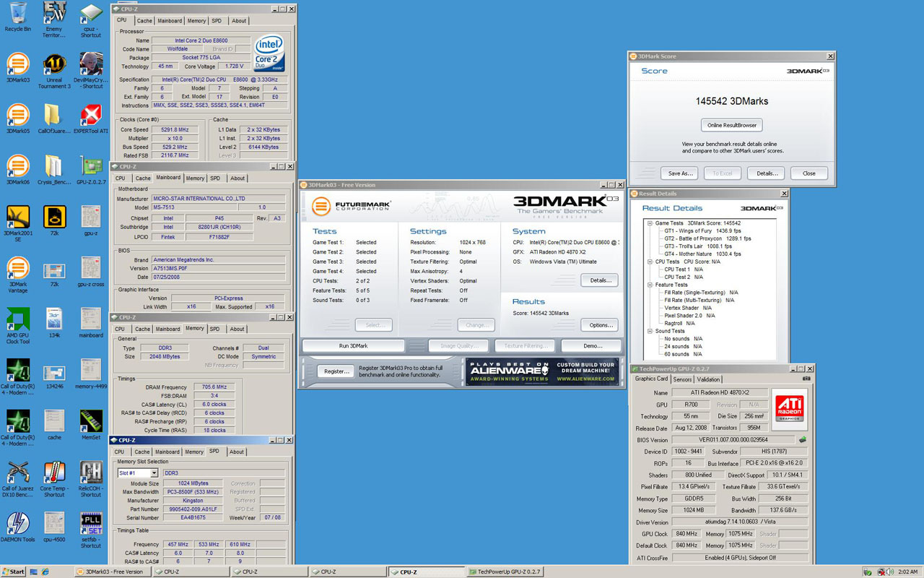924x578 pixels.
Task: Open 3DMark06 desktop shortcut
Action: (17, 171)
